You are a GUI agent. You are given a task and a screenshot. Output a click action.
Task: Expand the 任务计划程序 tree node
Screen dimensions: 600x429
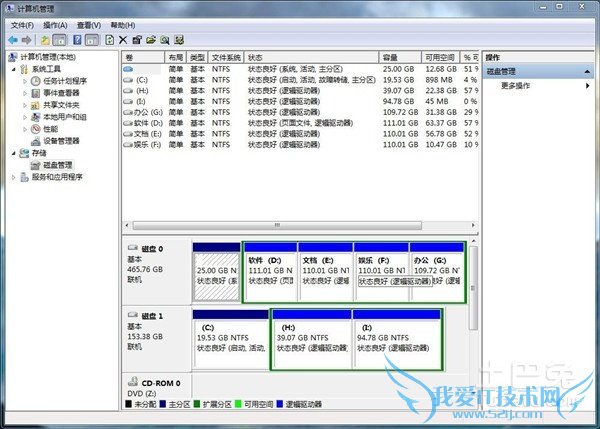pyautogui.click(x=25, y=81)
